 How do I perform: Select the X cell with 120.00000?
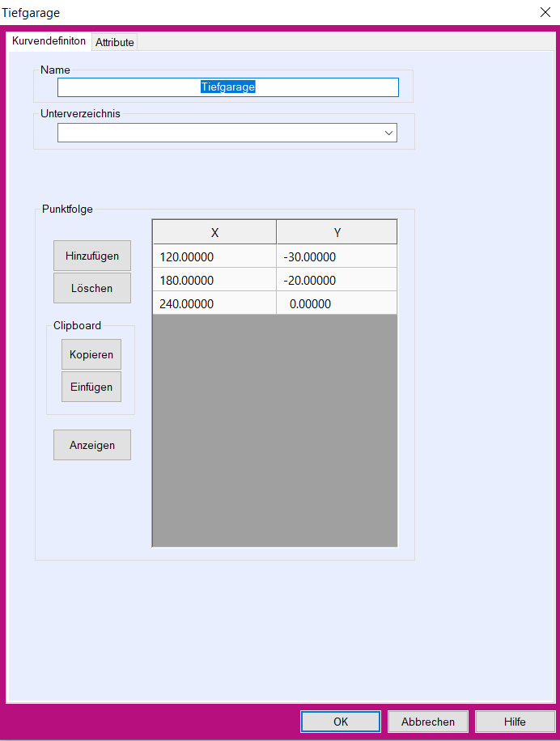(x=214, y=257)
